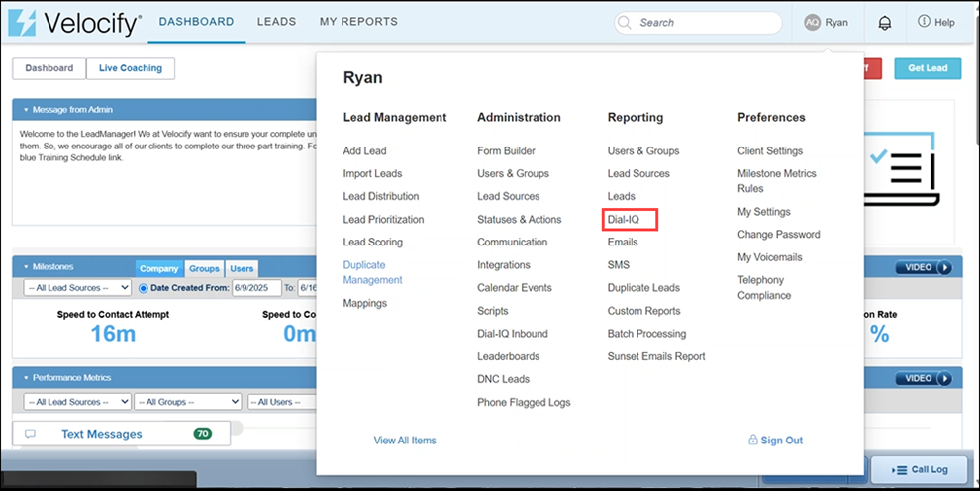This screenshot has height=491, width=980.
Task: Open Scripts menu item
Action: (493, 311)
